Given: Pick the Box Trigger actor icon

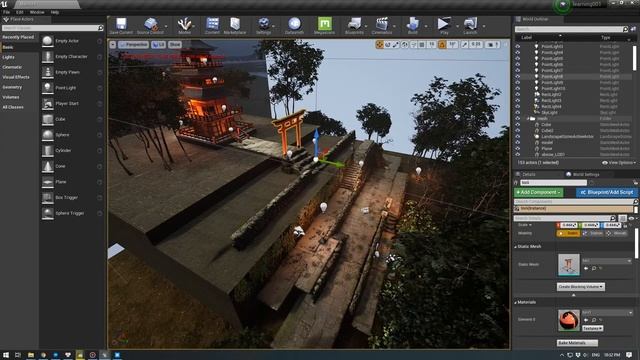Looking at the screenshot, I should pos(48,198).
